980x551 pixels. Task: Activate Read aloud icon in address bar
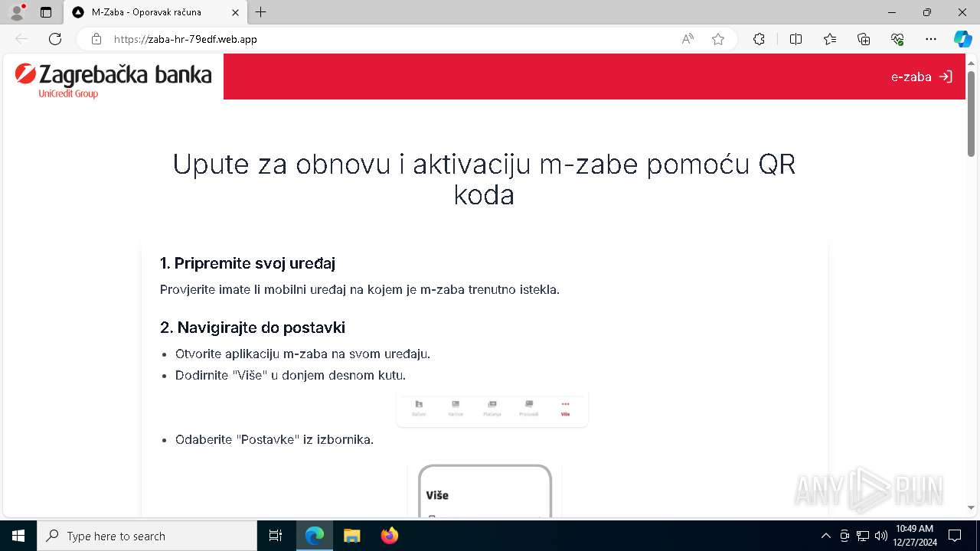(x=688, y=39)
